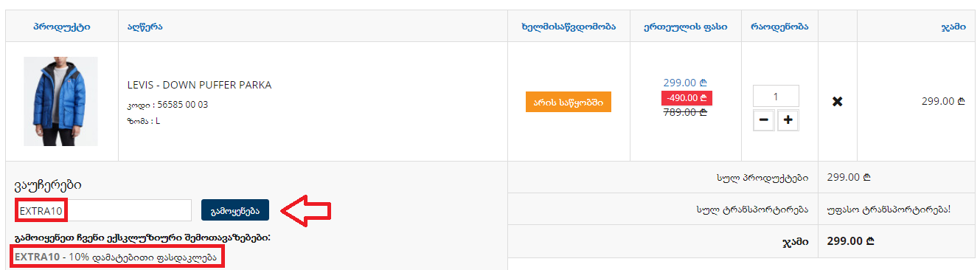
Task: Click the ერთეულის ფასი column header
Action: tap(686, 27)
